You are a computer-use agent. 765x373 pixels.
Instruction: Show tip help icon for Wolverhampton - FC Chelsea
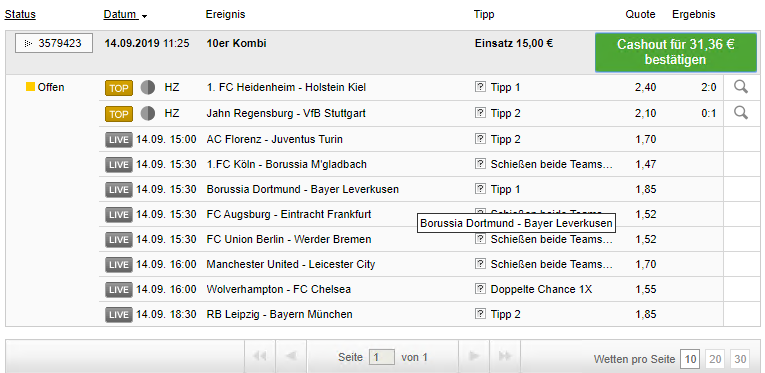[480, 289]
